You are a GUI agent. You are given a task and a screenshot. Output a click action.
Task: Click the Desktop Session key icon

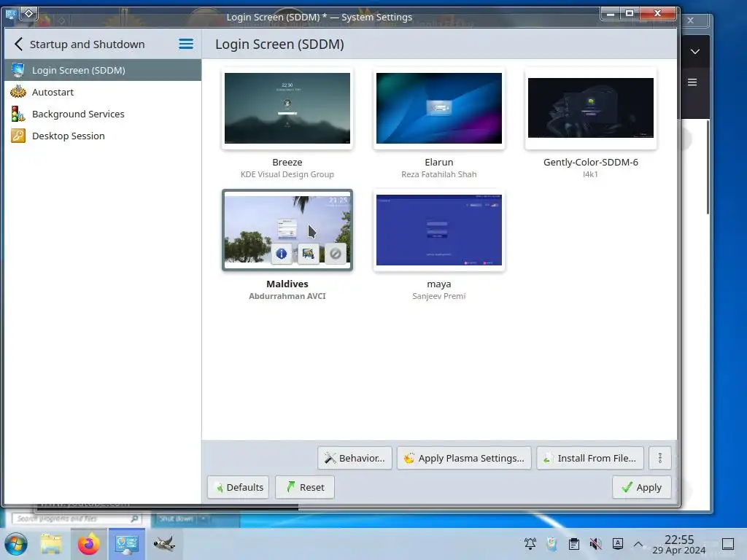18,136
